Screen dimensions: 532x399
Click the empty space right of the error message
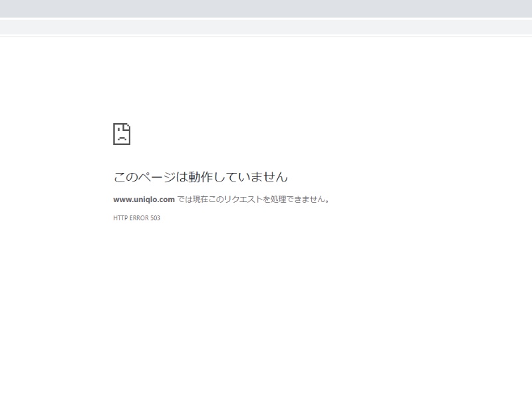[432, 199]
